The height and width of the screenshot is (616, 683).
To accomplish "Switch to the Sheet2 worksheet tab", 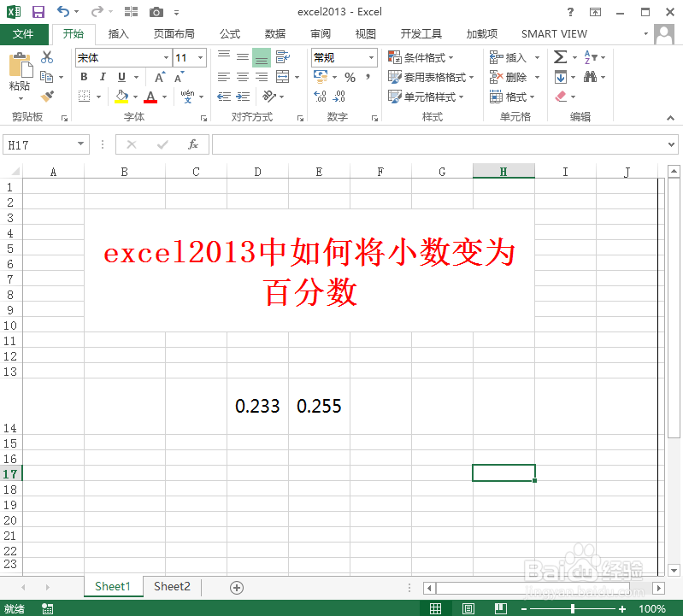I will click(172, 587).
